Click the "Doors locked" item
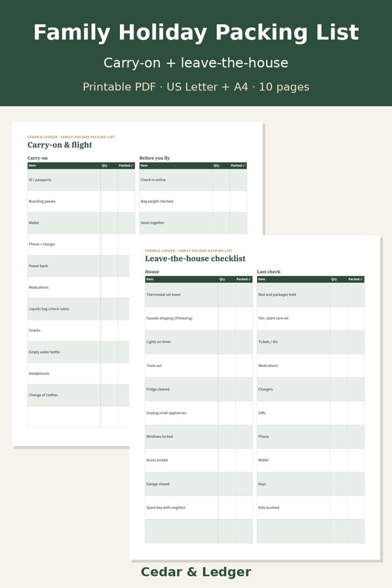The width and height of the screenshot is (392, 588). [x=157, y=460]
